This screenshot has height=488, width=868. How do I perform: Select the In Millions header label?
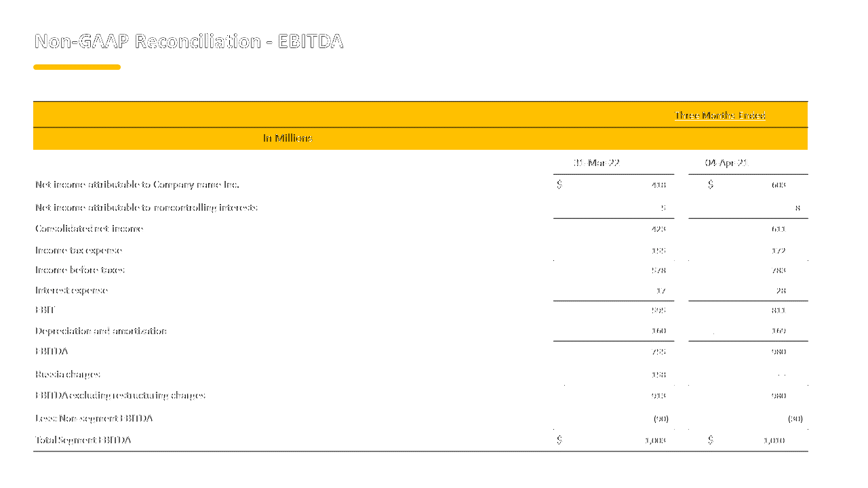click(x=288, y=138)
